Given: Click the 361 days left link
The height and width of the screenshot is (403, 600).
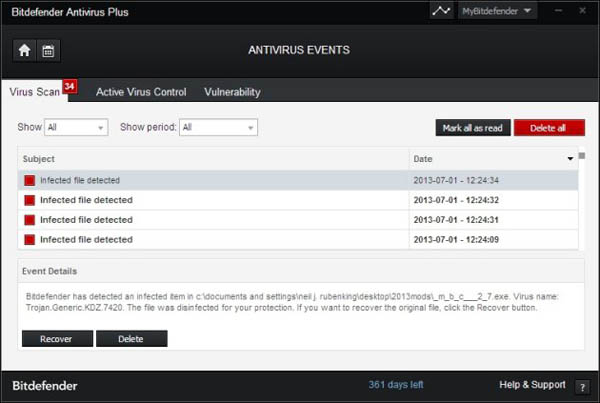Looking at the screenshot, I should click(x=396, y=385).
